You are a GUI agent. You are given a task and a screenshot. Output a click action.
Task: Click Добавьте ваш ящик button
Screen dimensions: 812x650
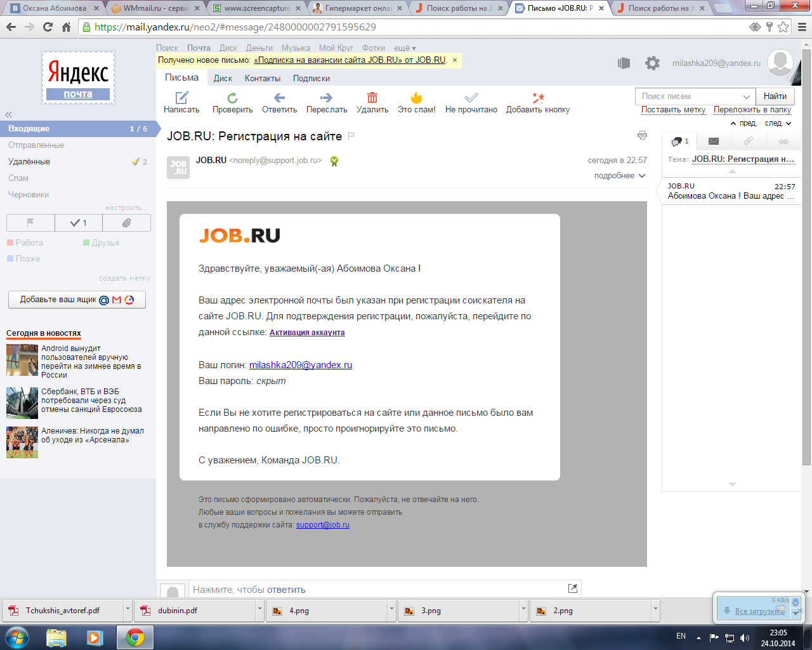77,300
